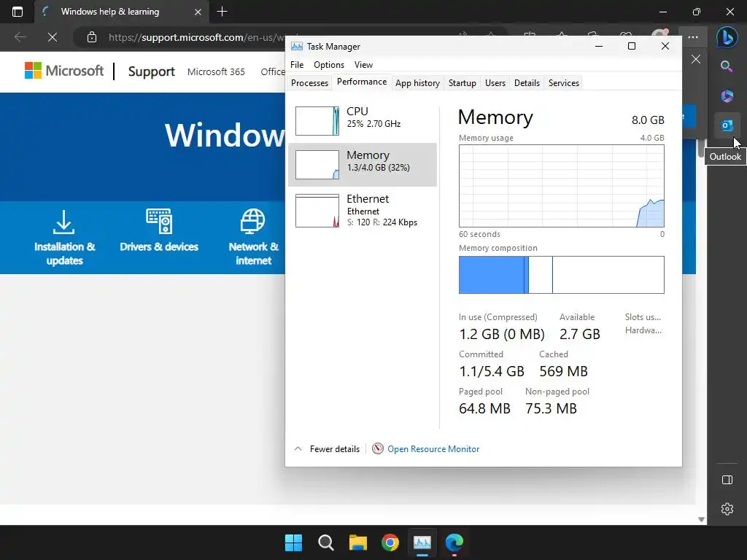Switch to App history tab

coord(417,83)
